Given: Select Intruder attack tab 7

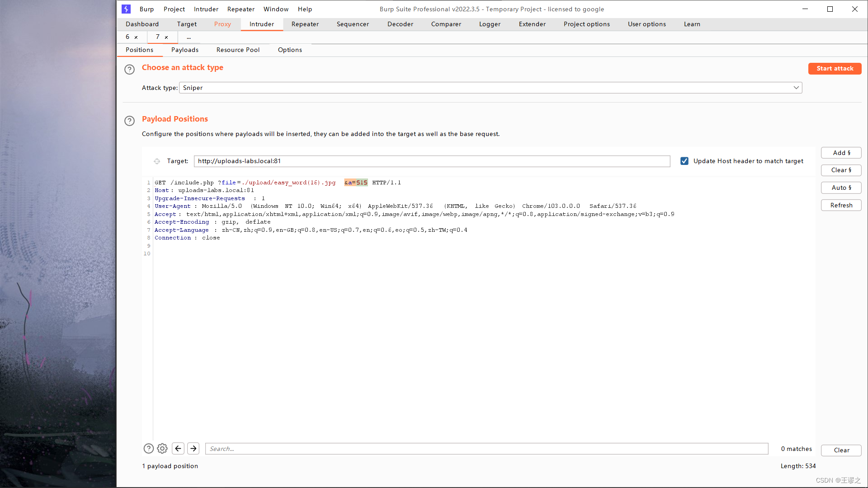Looking at the screenshot, I should coord(158,37).
